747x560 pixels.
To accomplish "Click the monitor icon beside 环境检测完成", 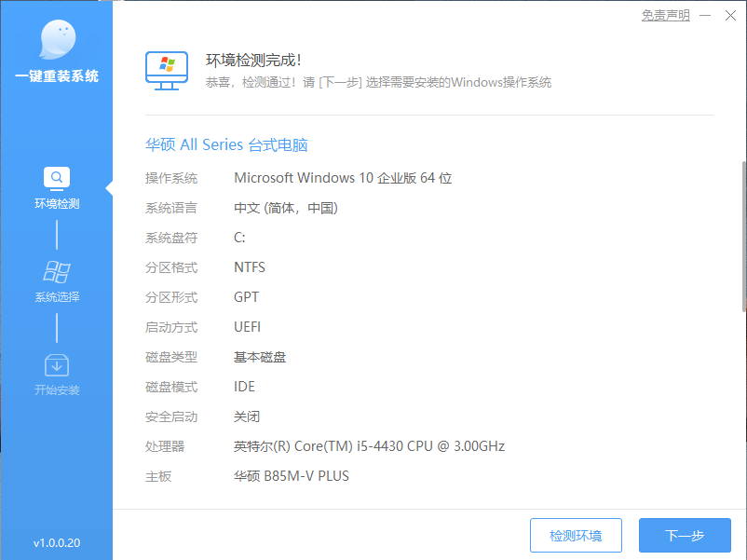I will click(167, 69).
